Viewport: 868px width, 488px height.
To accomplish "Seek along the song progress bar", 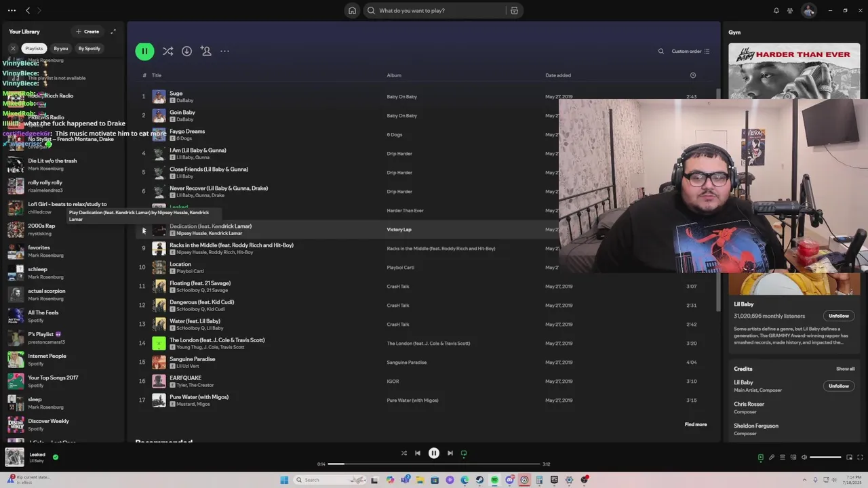I will coord(435,464).
